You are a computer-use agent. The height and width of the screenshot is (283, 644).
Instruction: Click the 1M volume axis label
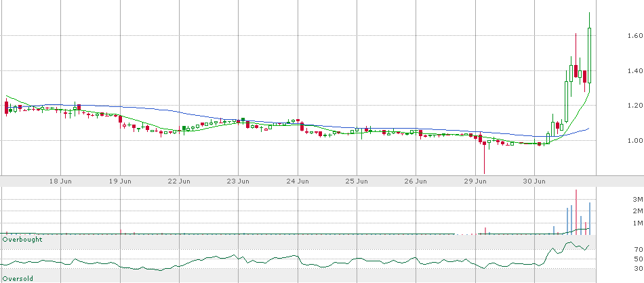pyautogui.click(x=637, y=223)
